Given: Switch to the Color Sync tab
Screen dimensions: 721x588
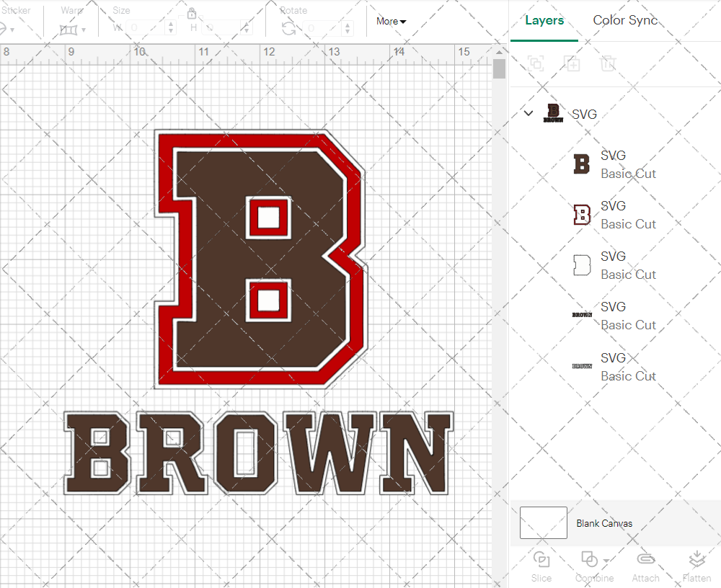Looking at the screenshot, I should 625,20.
